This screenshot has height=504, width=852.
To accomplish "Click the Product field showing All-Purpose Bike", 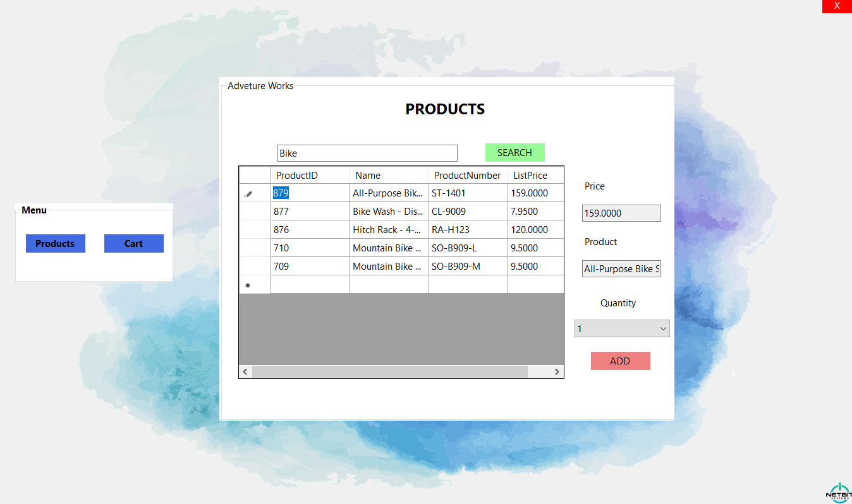I will tap(621, 268).
